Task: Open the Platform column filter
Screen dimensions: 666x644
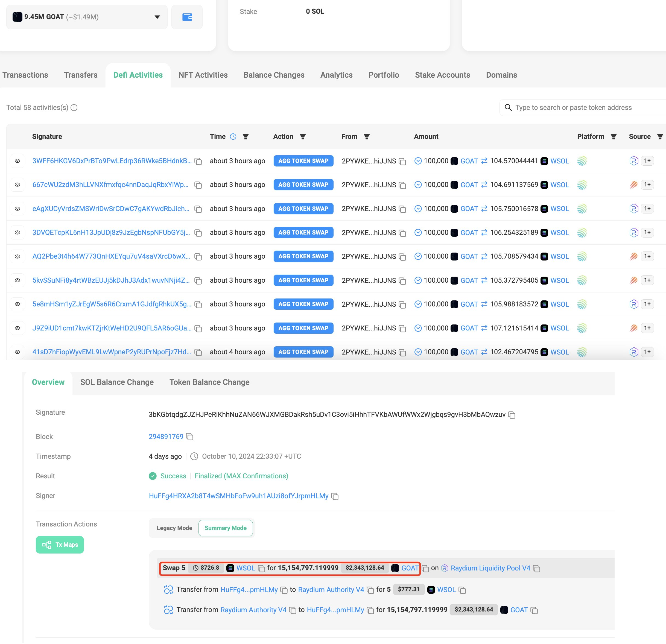Action: [614, 137]
